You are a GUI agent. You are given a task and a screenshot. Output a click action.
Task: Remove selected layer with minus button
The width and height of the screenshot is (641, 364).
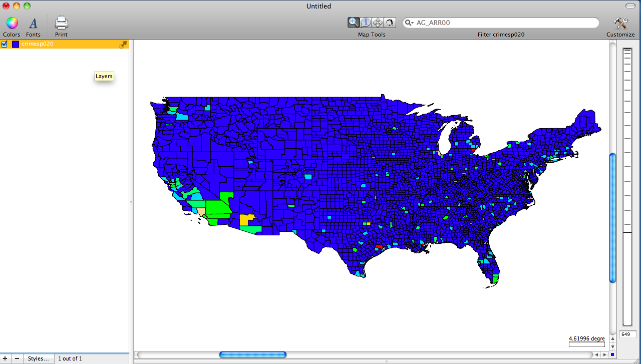tap(17, 358)
